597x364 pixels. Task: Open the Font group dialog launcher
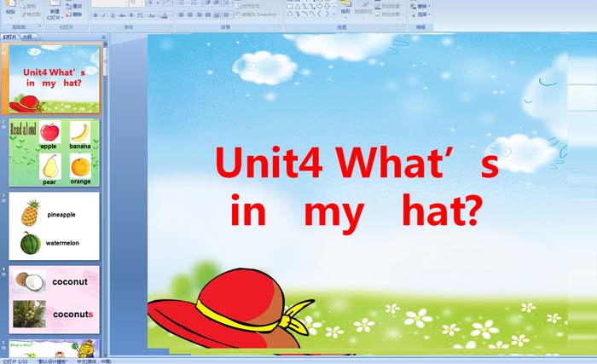pos(171,26)
